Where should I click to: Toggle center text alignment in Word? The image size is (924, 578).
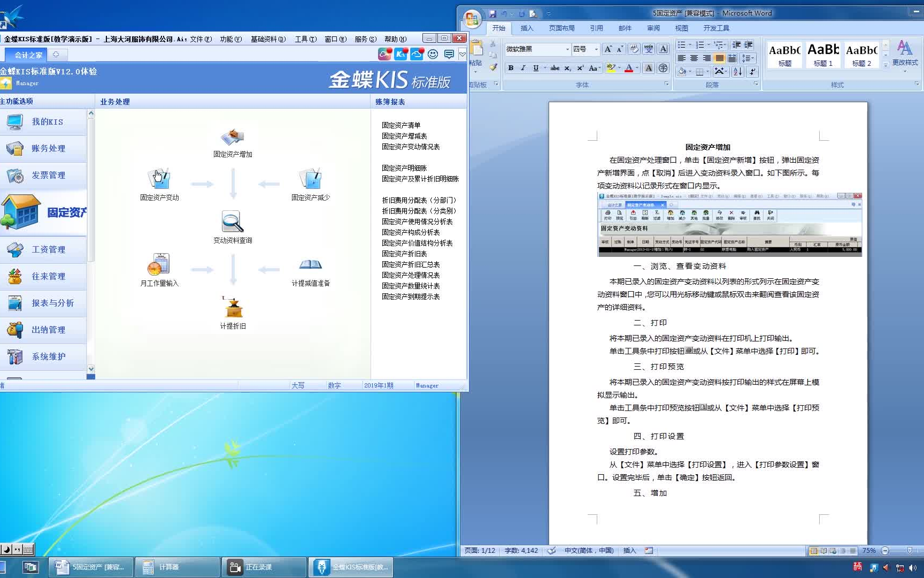tap(694, 58)
